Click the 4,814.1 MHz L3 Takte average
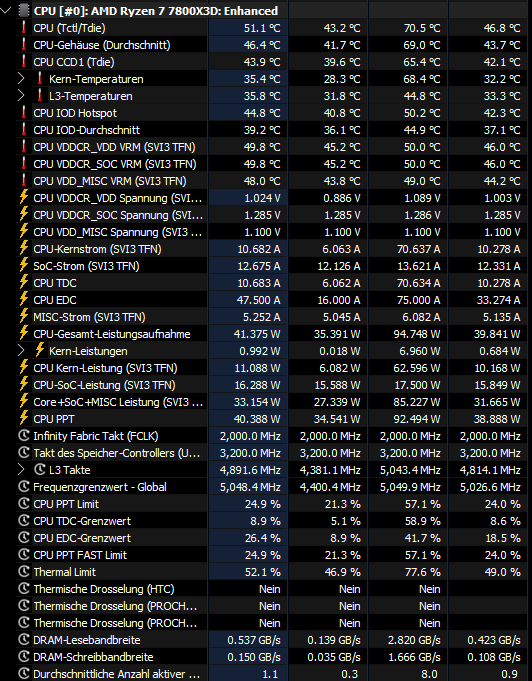532x681 pixels. (x=490, y=469)
